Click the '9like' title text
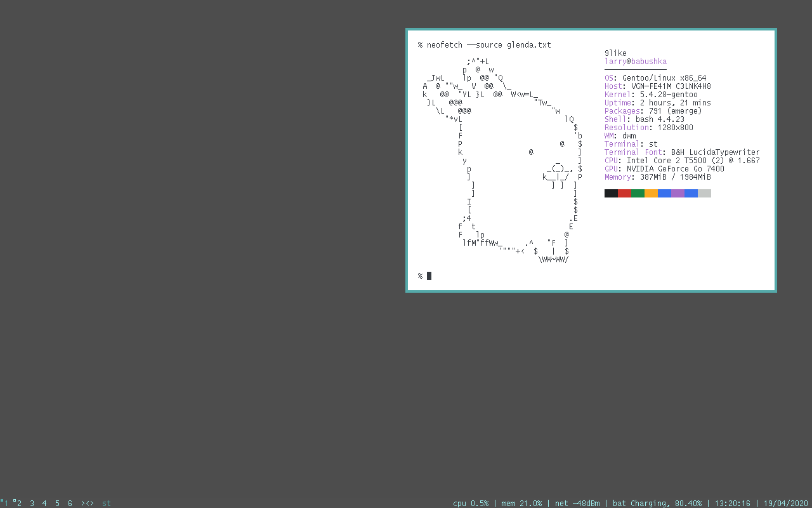 tap(615, 53)
